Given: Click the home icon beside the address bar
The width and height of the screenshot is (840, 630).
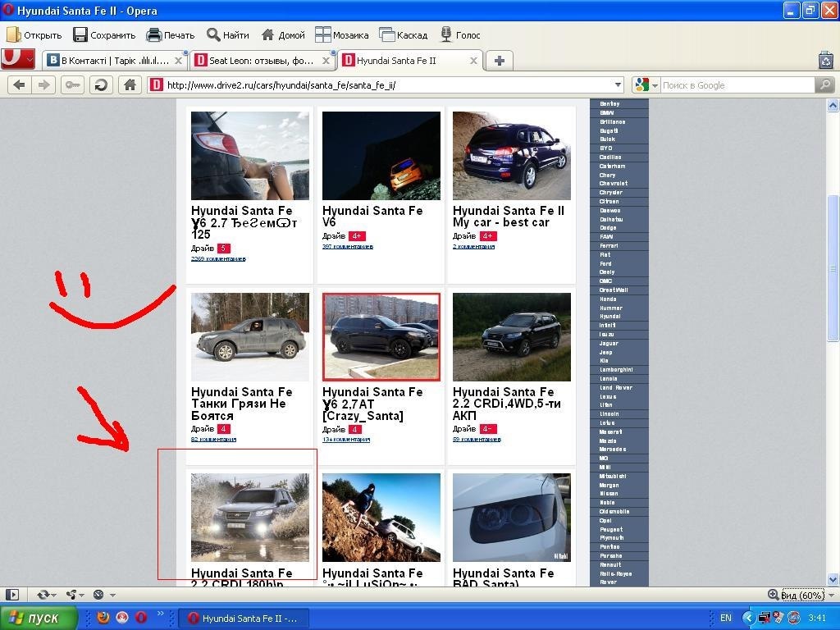Looking at the screenshot, I should [x=130, y=84].
